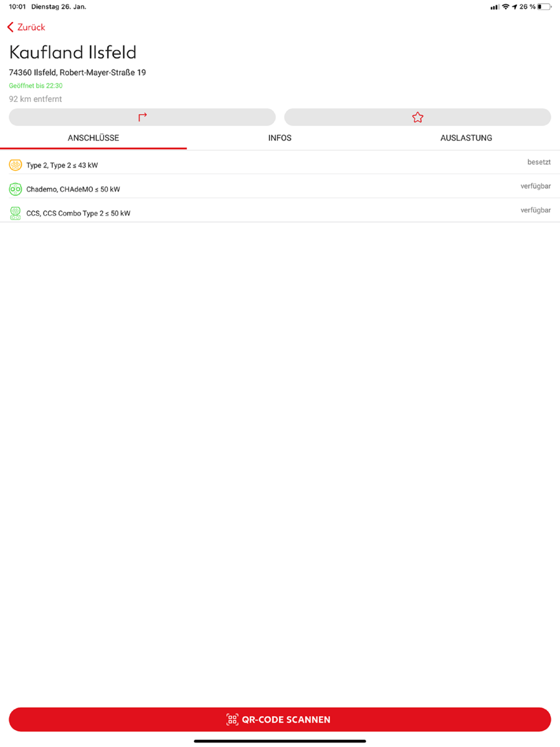Switch to the AUSLASTUNG tab
The height and width of the screenshot is (747, 560).
(x=466, y=138)
